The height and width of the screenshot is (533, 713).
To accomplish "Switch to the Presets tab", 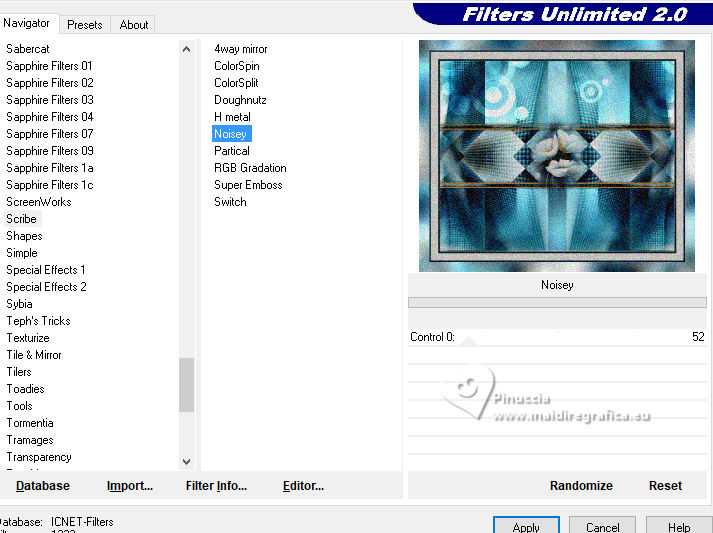I will point(85,25).
